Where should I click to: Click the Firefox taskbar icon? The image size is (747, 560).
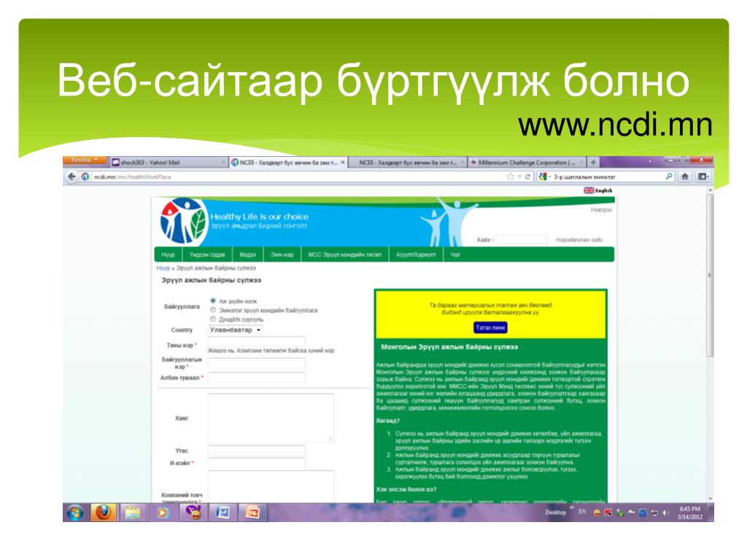(x=103, y=513)
